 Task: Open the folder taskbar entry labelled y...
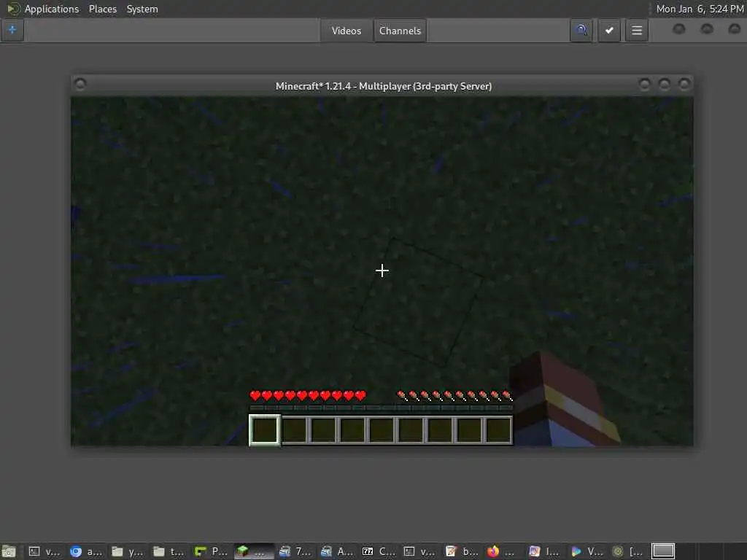pyautogui.click(x=127, y=551)
